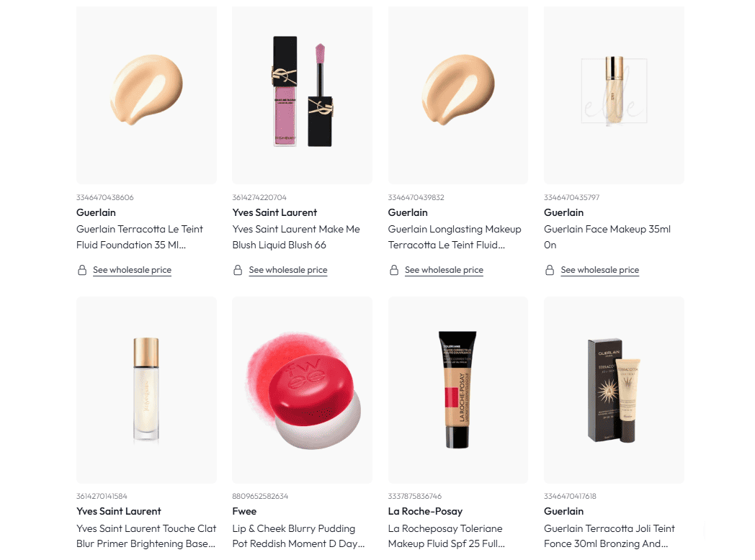Open YSL Touche Eclat primer bottle image
The image size is (755, 560).
(146, 389)
